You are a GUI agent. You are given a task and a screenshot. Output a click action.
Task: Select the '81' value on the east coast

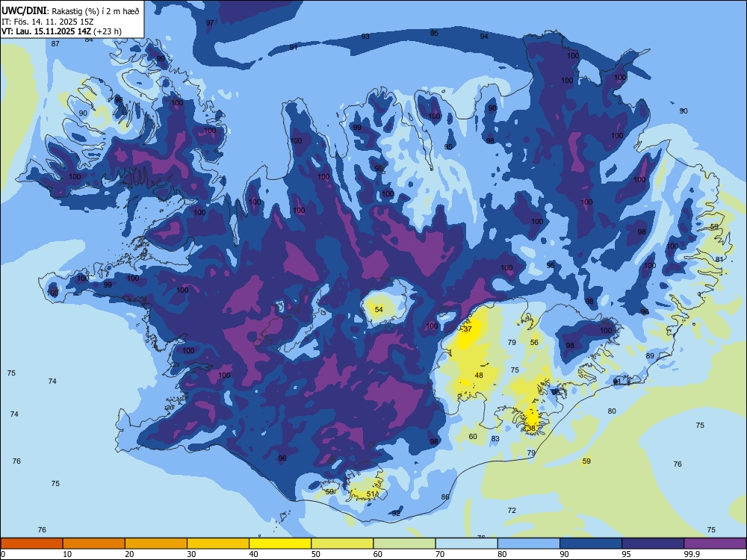pyautogui.click(x=719, y=260)
